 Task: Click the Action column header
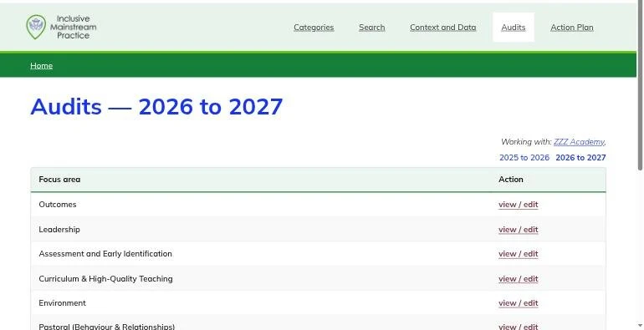511,180
